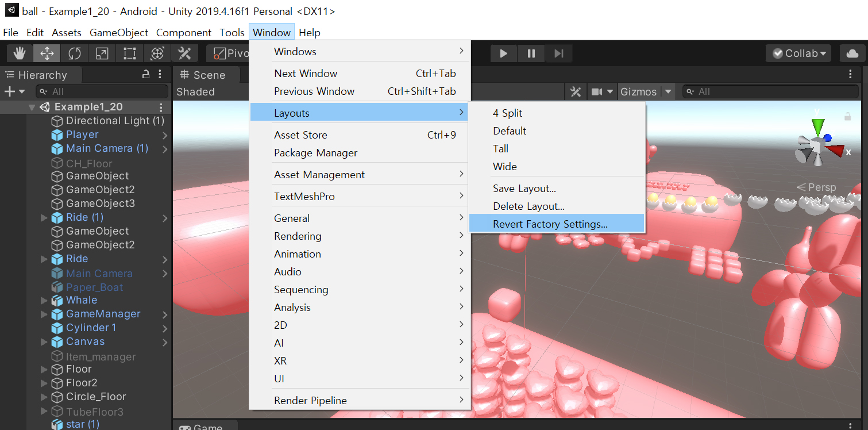Click the Pause button

click(531, 53)
